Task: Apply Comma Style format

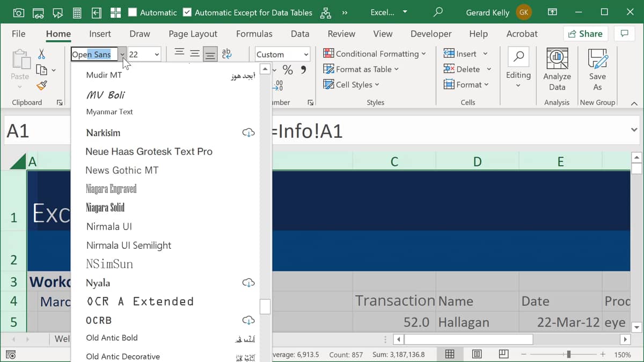Action: coord(304,70)
